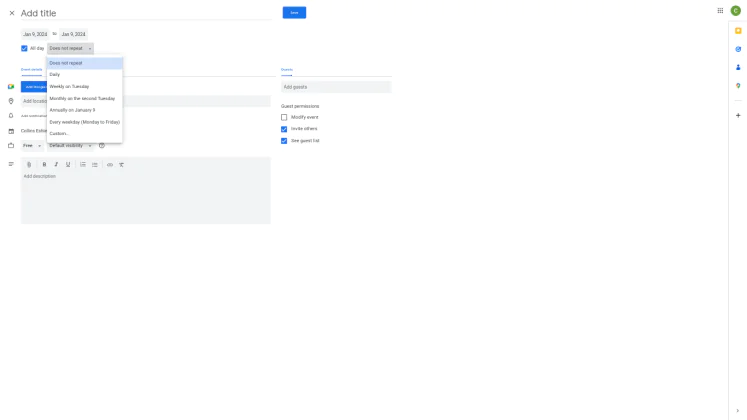Pick the start date Jan 9, 2024
Screen dimensions: 747x420
pos(35,34)
